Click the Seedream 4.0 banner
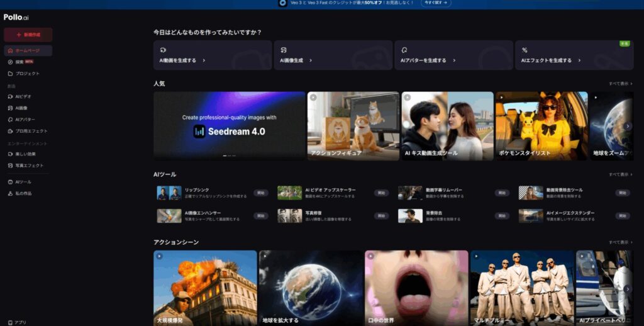The width and height of the screenshot is (644, 326). [229, 126]
